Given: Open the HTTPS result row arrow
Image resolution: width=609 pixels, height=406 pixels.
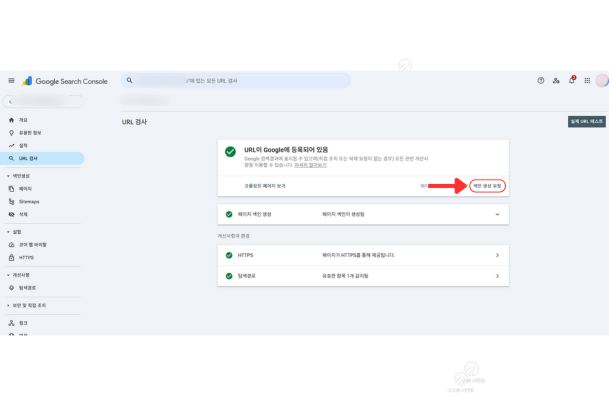Looking at the screenshot, I should [498, 255].
